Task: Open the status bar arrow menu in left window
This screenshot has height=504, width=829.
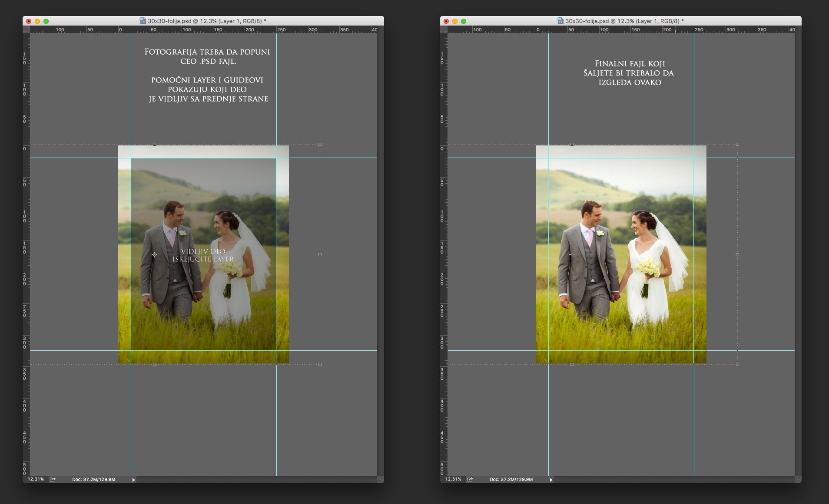Action: (133, 480)
